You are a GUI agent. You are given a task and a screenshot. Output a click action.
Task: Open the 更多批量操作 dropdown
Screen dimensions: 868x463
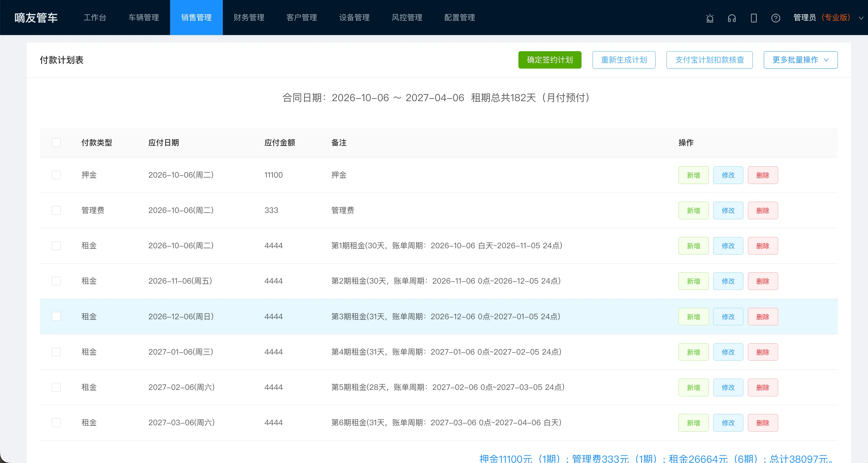click(x=801, y=60)
